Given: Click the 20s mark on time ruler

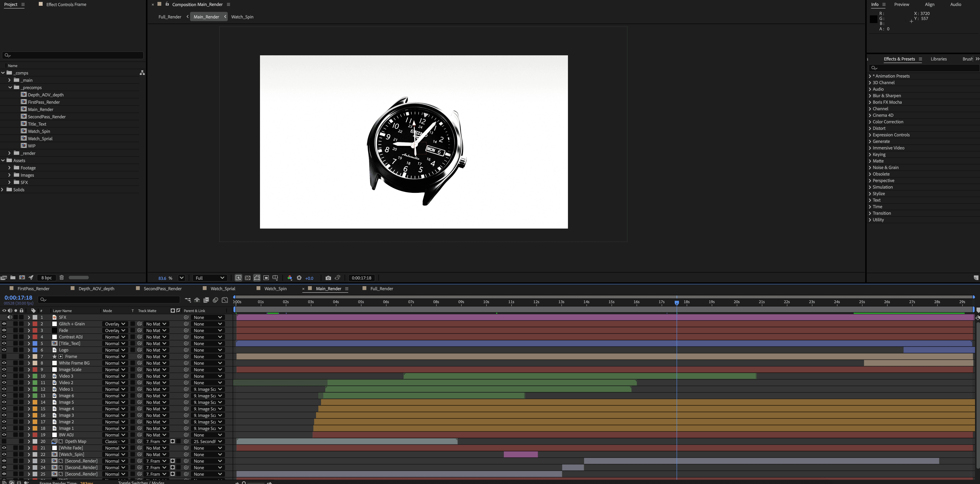Looking at the screenshot, I should coord(737,302).
